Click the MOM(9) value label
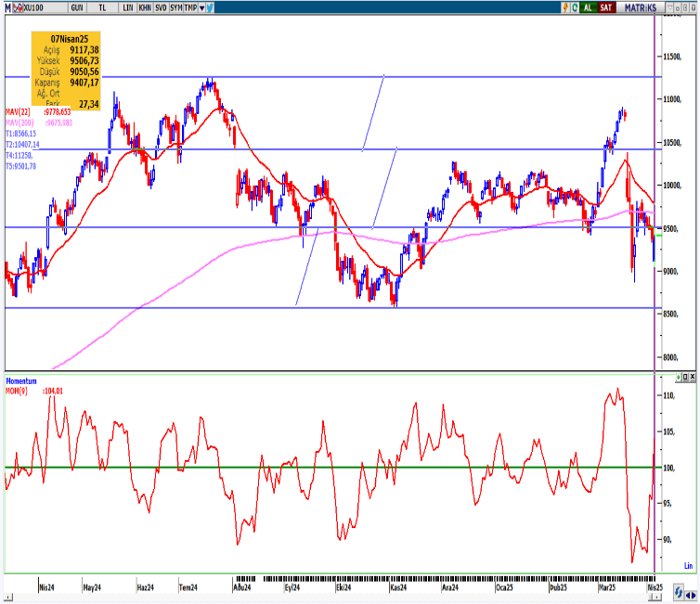This screenshot has height=604, width=700. [x=34, y=392]
